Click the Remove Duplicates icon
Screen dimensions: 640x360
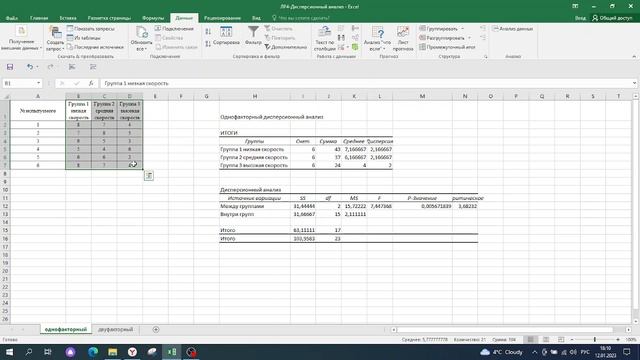(x=341, y=38)
